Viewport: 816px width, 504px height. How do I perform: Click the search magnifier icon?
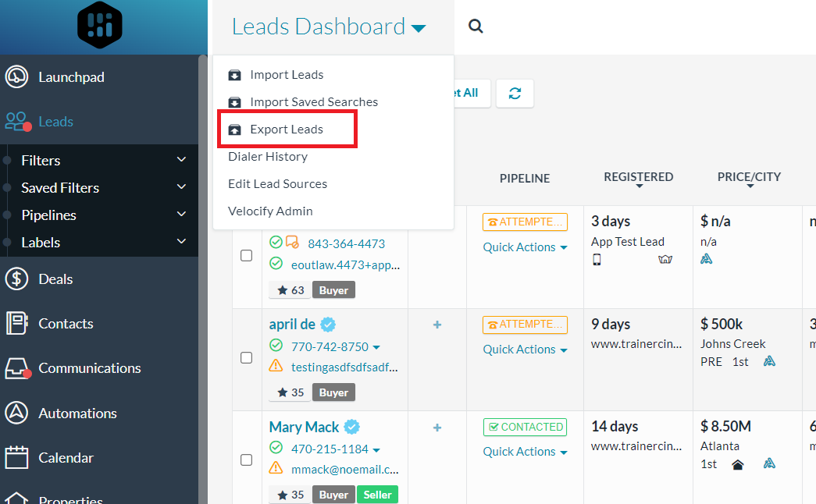coord(476,26)
